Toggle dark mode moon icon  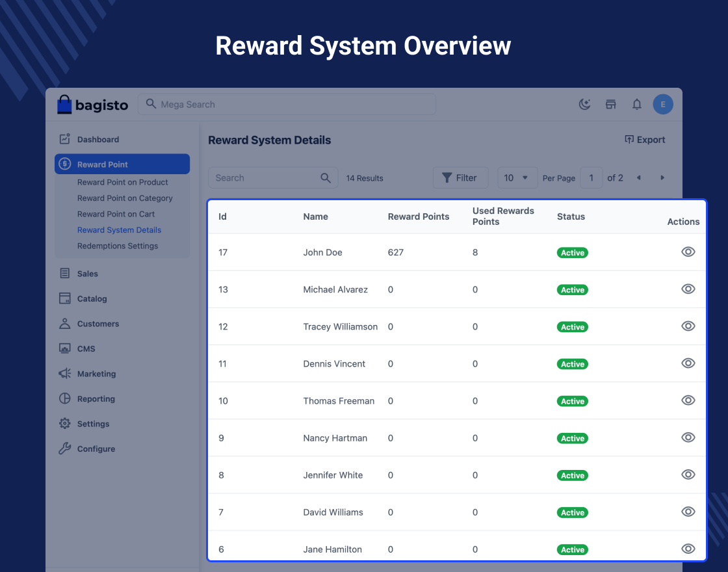584,105
